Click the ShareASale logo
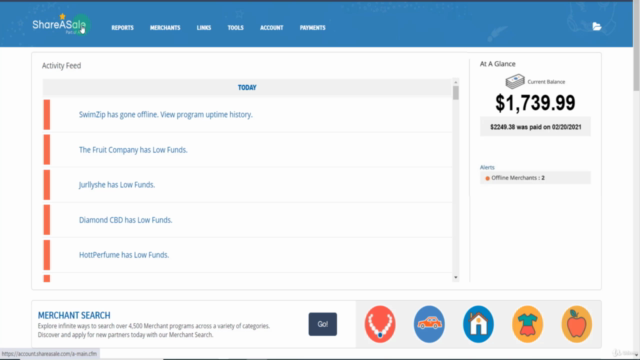 click(x=60, y=25)
